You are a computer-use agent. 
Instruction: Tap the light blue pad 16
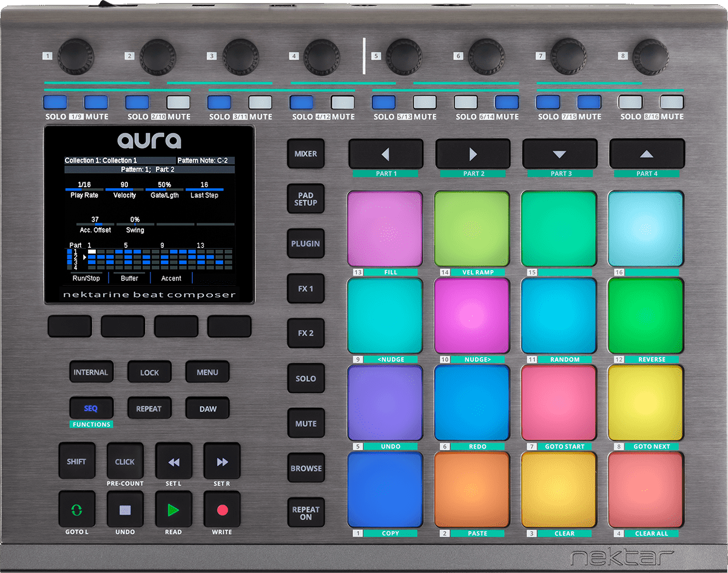click(x=645, y=229)
